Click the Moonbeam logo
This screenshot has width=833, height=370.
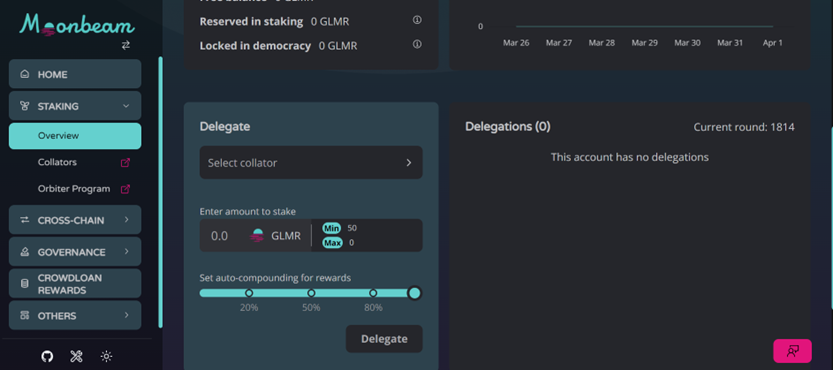click(x=77, y=24)
